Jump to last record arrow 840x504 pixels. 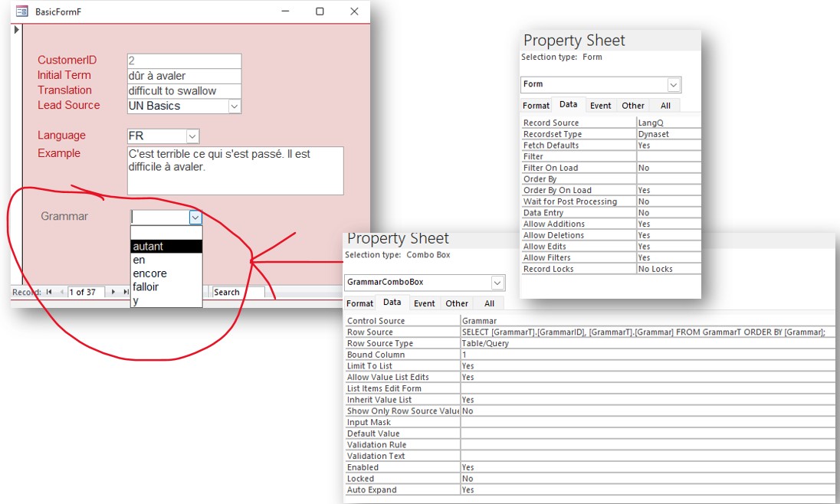pyautogui.click(x=126, y=292)
